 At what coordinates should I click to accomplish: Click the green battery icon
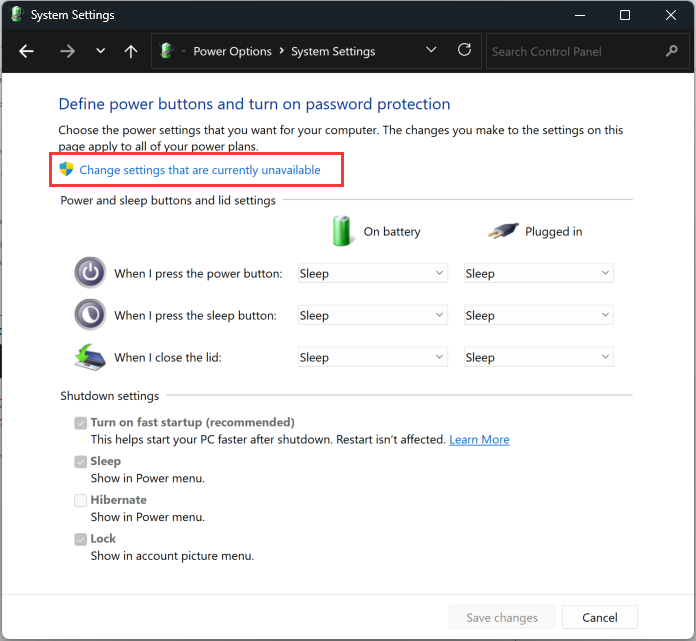[342, 231]
